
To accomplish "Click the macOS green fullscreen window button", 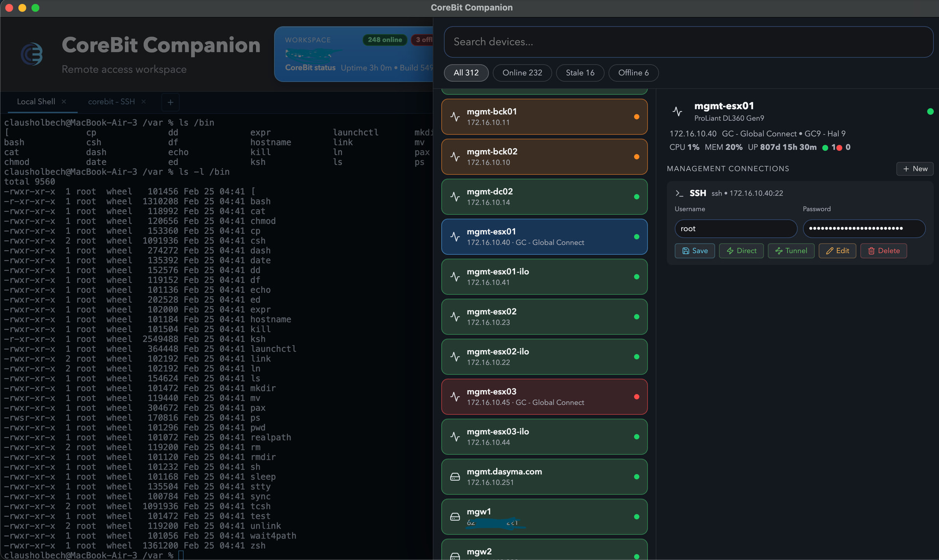I will (35, 8).
